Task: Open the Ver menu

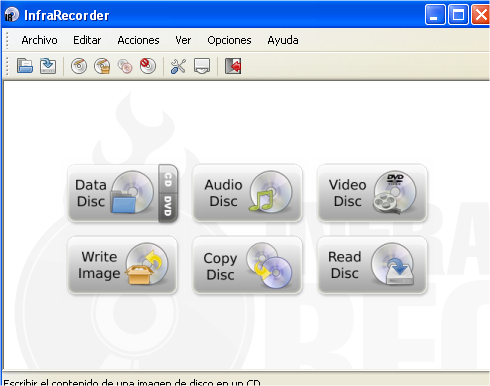Action: point(183,40)
